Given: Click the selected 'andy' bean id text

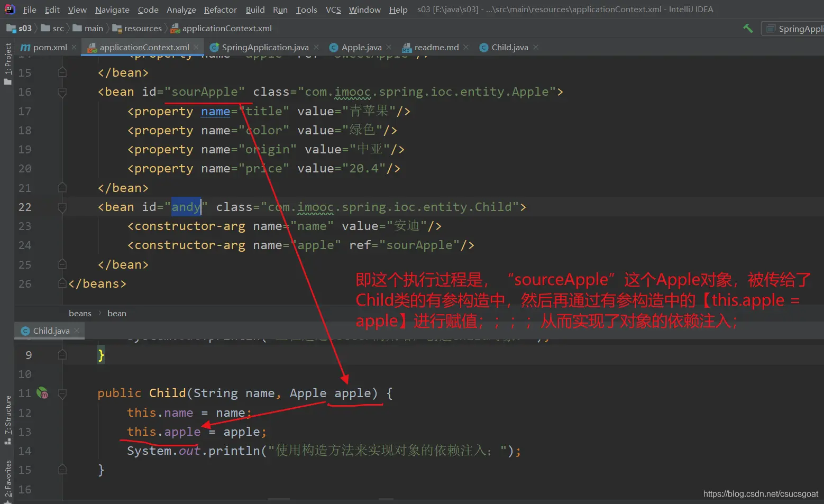Looking at the screenshot, I should [186, 207].
